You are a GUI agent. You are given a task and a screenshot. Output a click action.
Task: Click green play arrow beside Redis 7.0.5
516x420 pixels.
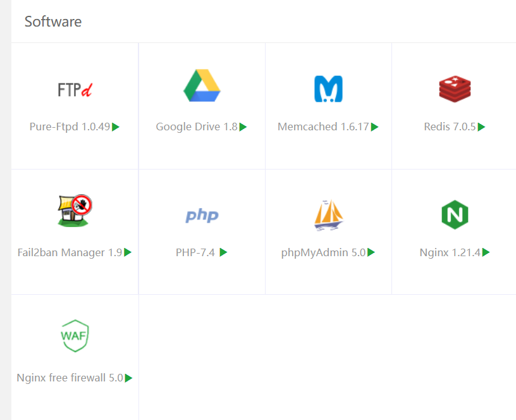pyautogui.click(x=481, y=127)
